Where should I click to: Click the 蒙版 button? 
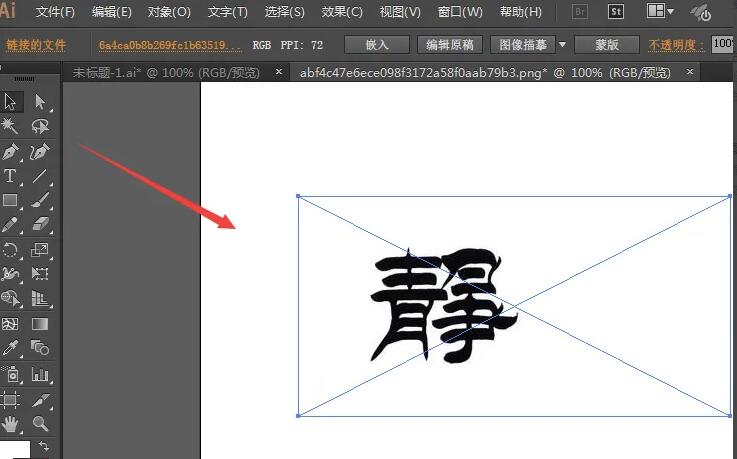point(607,45)
